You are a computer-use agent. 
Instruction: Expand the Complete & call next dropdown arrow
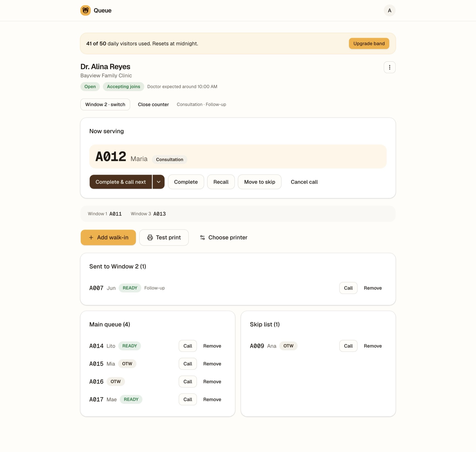(159, 182)
